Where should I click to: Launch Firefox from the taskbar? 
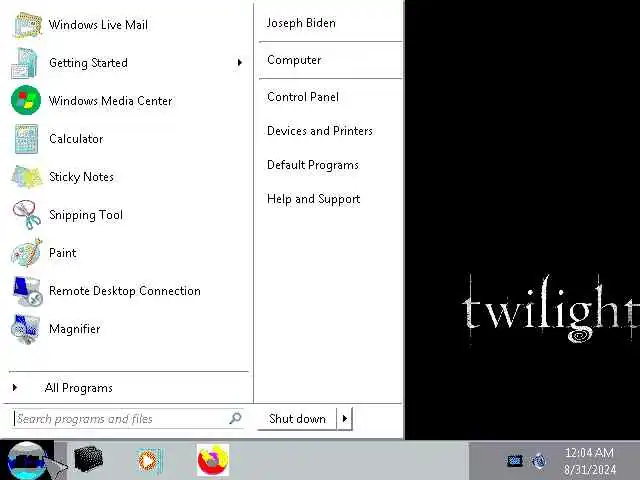point(213,460)
